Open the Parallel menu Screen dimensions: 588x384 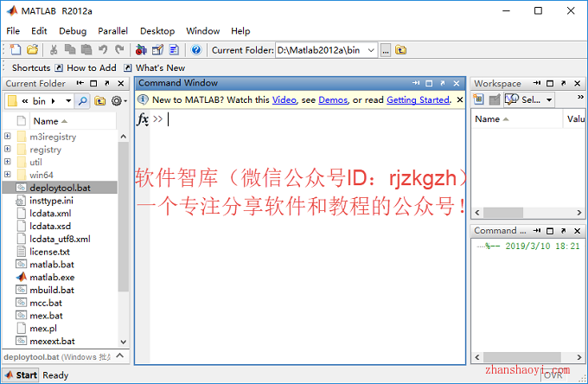pyautogui.click(x=113, y=31)
